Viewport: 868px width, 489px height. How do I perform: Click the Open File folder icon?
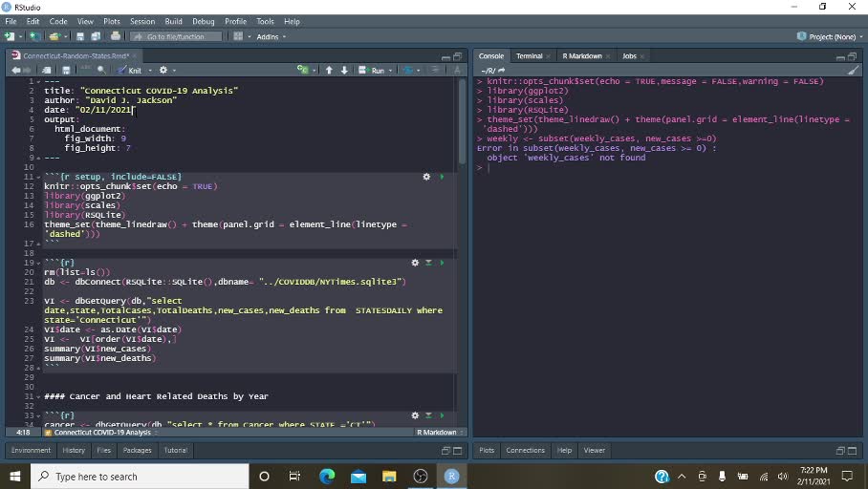click(54, 36)
